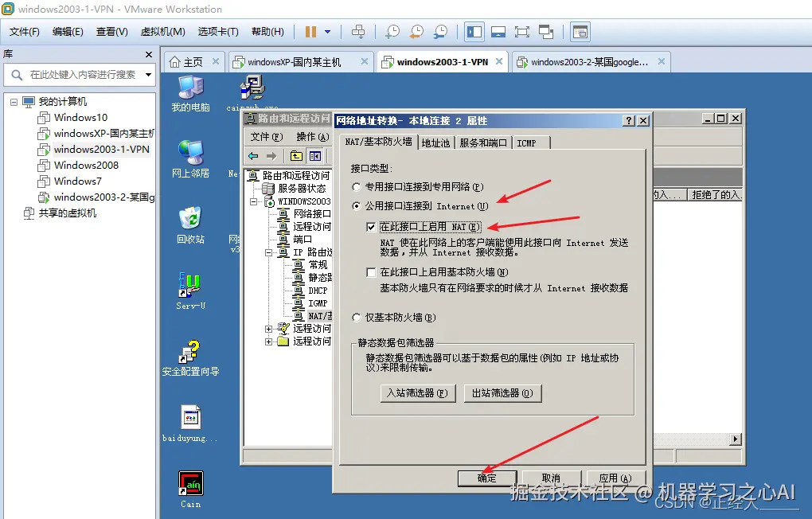Open the 文件(F) menu in VMware
This screenshot has height=519, width=812.
click(25, 32)
